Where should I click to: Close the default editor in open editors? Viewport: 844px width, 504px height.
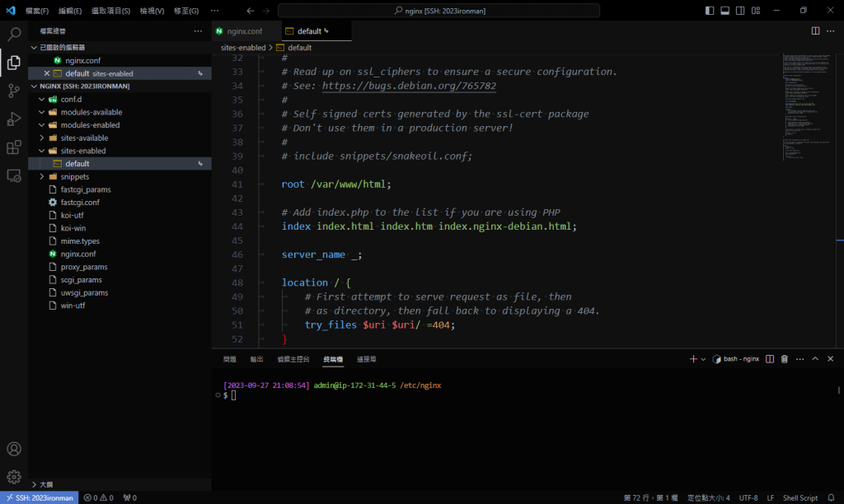point(47,73)
